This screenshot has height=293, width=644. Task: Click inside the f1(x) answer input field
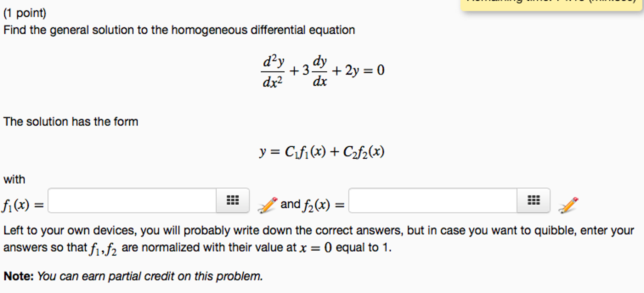[132, 200]
